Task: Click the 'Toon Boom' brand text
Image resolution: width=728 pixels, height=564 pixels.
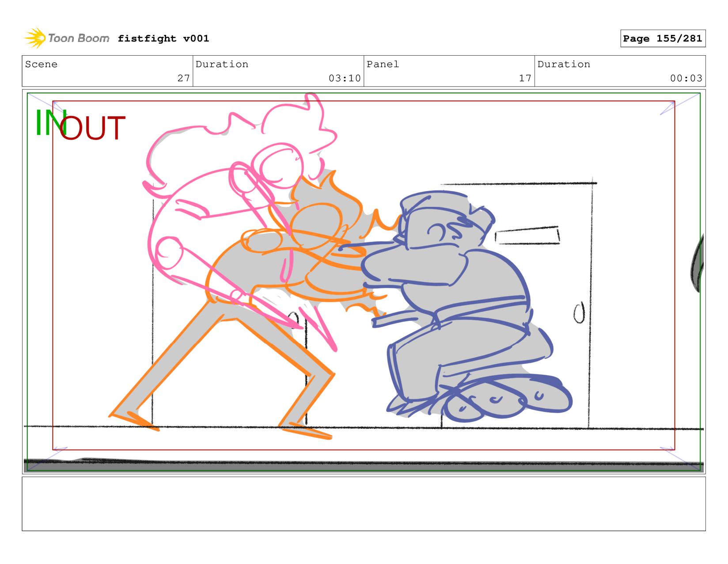Action: (79, 38)
